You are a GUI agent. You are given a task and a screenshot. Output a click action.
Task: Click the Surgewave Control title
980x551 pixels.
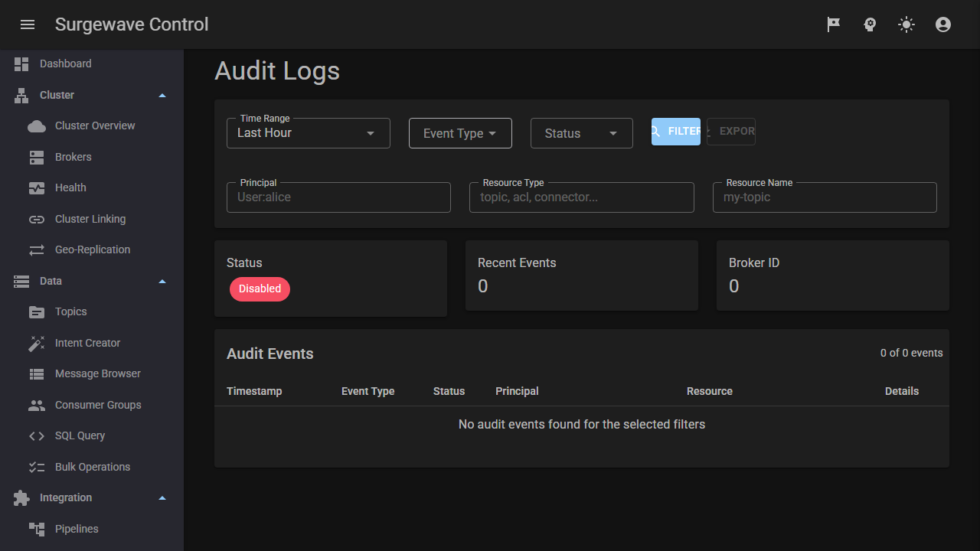click(132, 24)
